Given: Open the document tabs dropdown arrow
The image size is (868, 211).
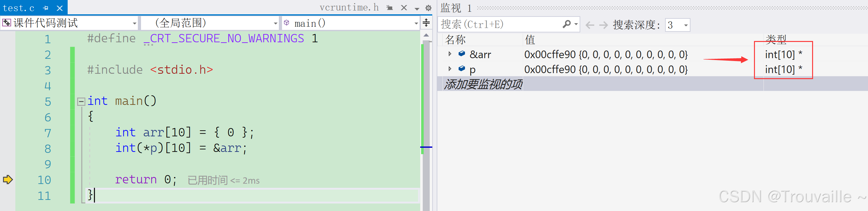Looking at the screenshot, I should [417, 9].
